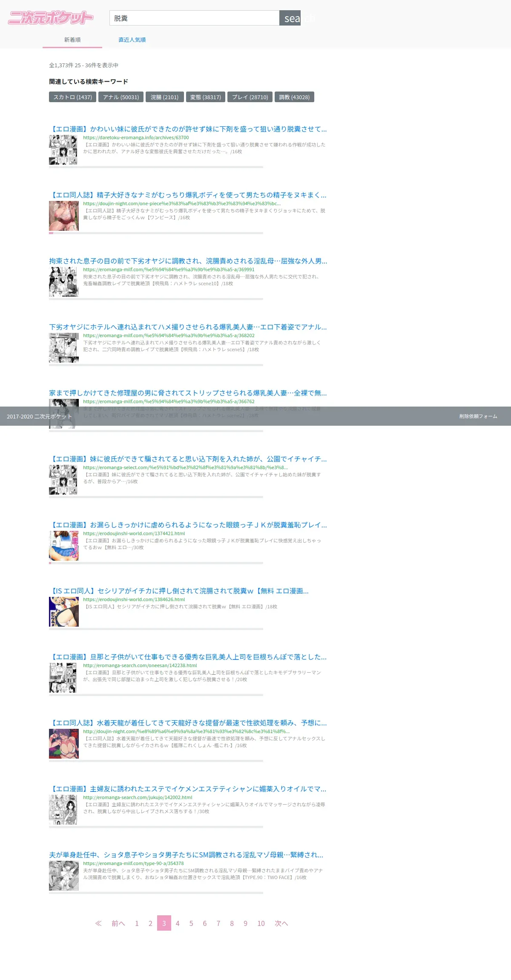Go to results page 2

[150, 923]
